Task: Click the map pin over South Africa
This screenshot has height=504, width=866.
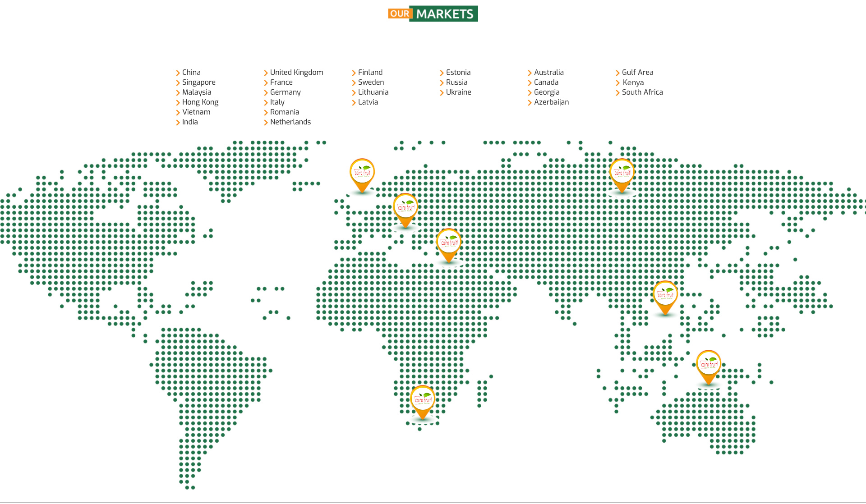Action: 423,400
